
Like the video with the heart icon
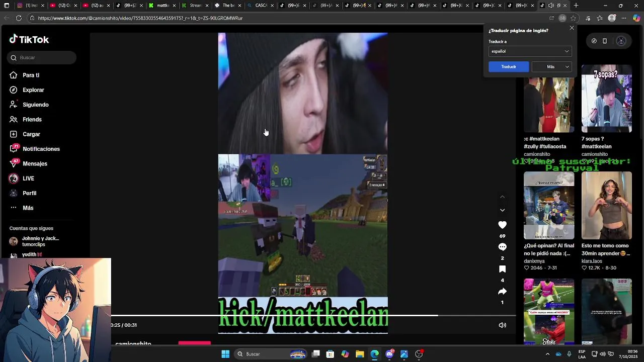click(x=502, y=225)
